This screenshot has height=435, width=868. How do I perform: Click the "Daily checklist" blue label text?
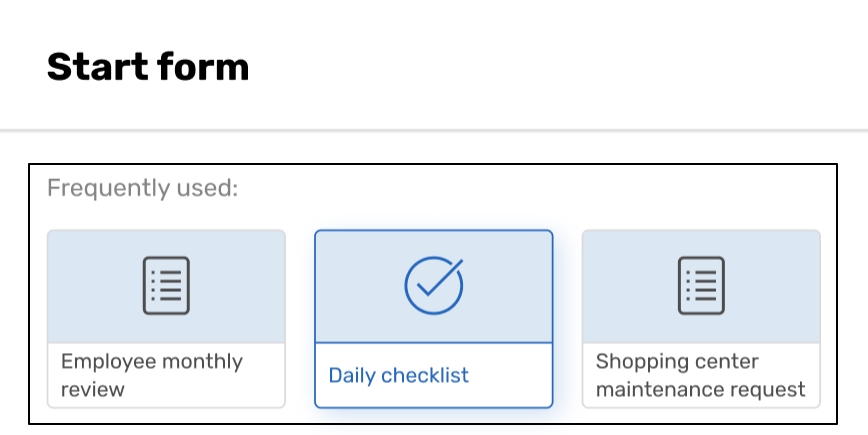point(398,376)
